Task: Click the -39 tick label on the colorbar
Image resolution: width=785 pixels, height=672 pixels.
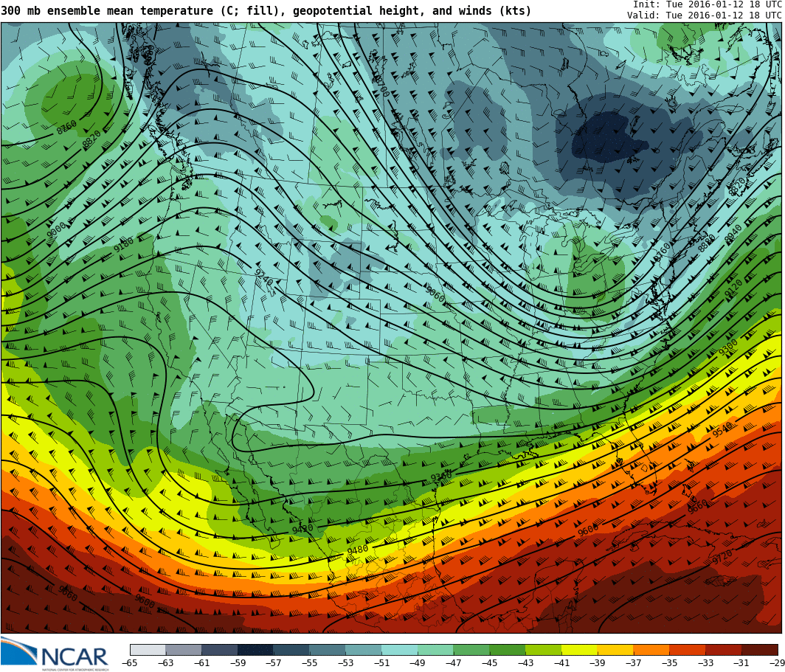Action: [598, 663]
